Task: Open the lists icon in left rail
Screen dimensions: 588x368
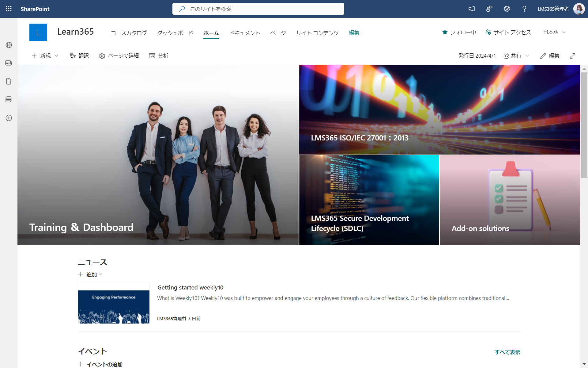Action: point(9,99)
